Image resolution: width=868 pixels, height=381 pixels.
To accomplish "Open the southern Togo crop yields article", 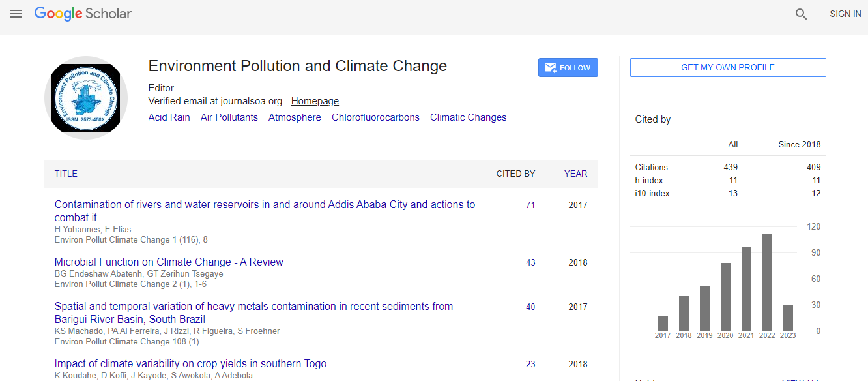I will pyautogui.click(x=190, y=364).
